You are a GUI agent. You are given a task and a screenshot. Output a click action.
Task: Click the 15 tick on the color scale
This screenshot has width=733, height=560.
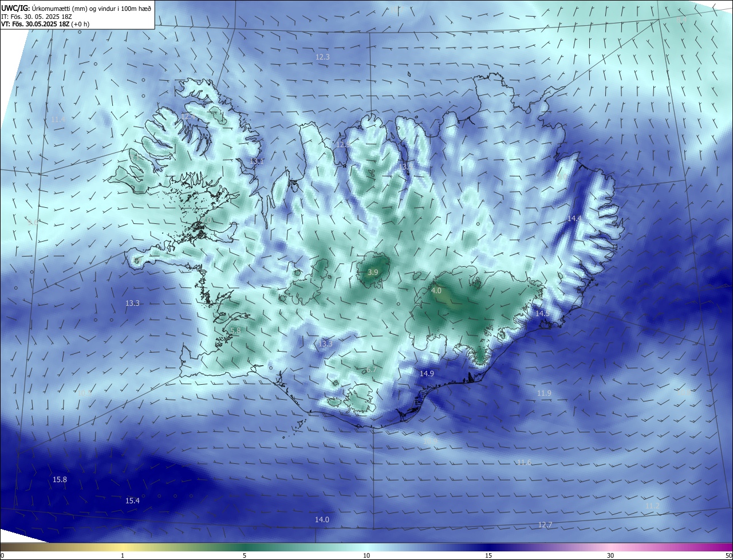(x=488, y=555)
